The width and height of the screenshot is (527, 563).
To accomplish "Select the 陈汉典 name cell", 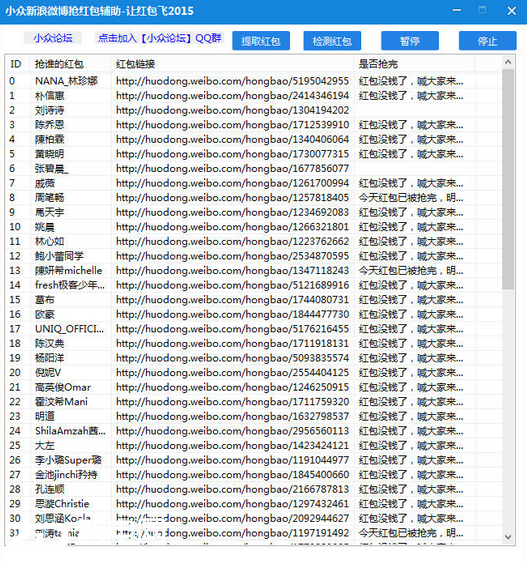I will [50, 344].
